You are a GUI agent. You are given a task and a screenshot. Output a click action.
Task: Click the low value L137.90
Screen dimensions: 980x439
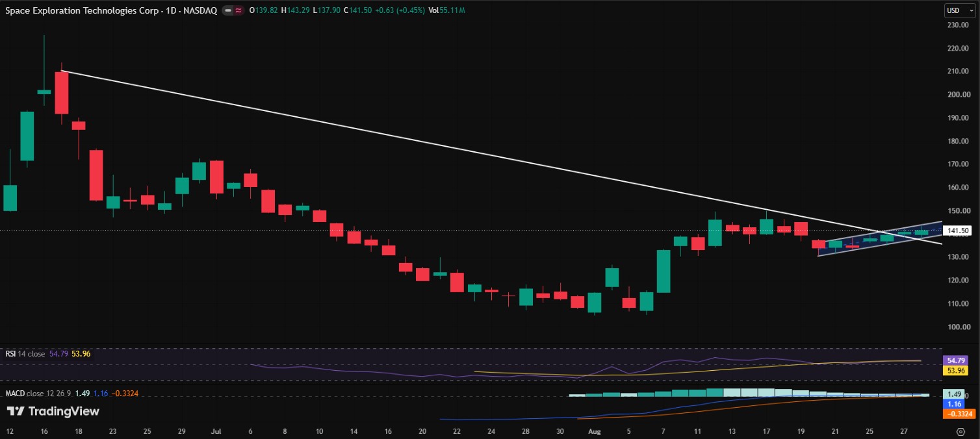(327, 11)
